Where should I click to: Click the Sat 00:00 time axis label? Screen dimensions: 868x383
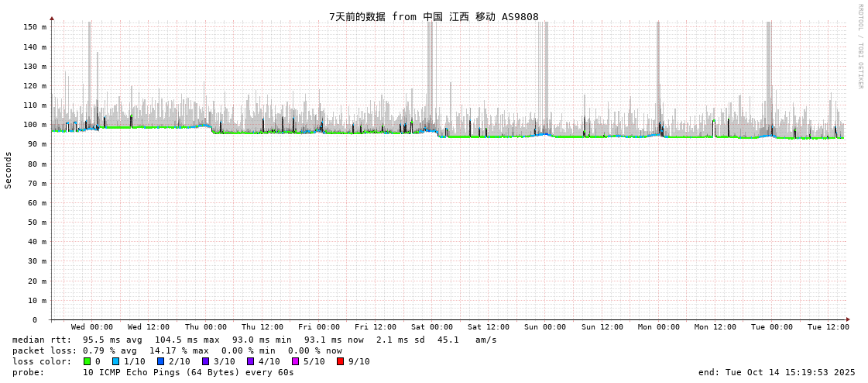tap(432, 327)
